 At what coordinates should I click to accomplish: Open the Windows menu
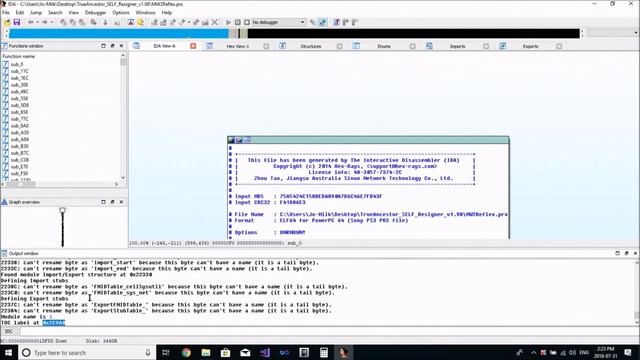[x=145, y=13]
